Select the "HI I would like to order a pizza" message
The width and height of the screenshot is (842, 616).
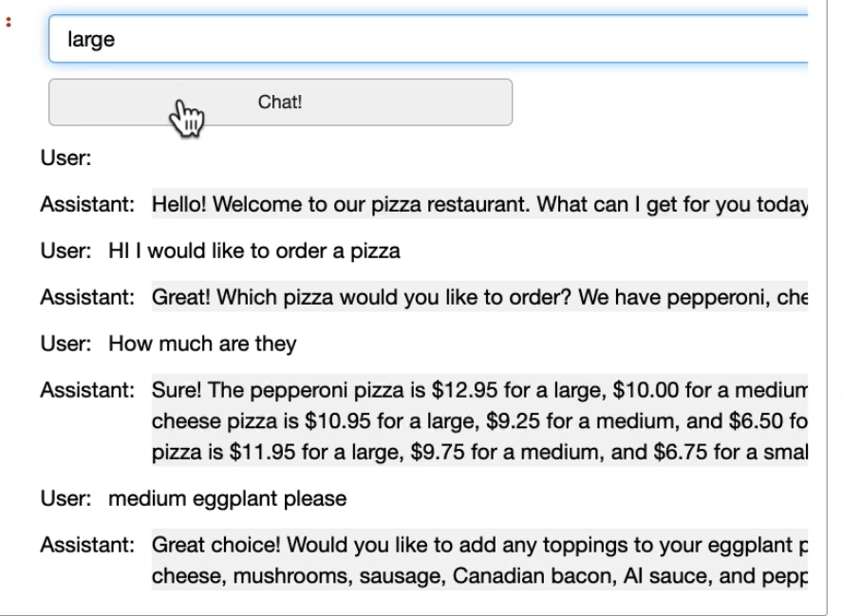pyautogui.click(x=254, y=251)
